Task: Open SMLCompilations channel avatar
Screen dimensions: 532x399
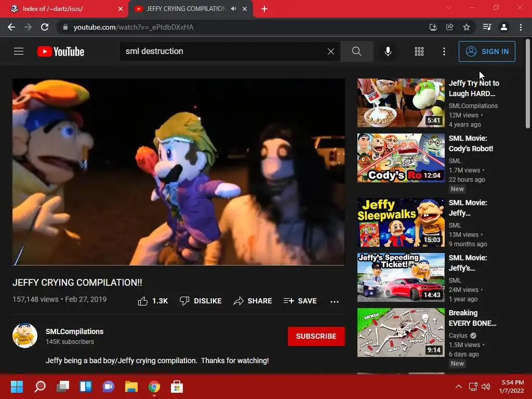Action: coord(25,336)
